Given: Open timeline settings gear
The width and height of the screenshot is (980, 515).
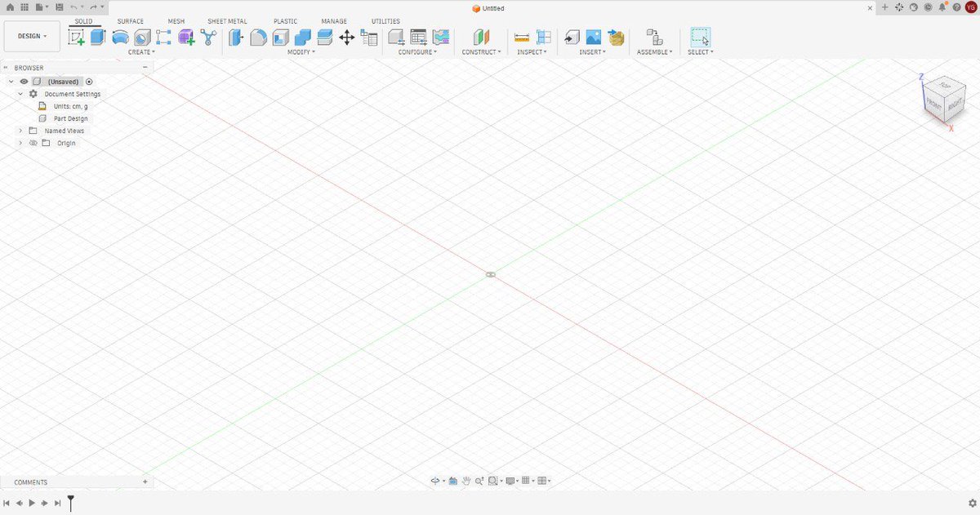Looking at the screenshot, I should (x=972, y=503).
